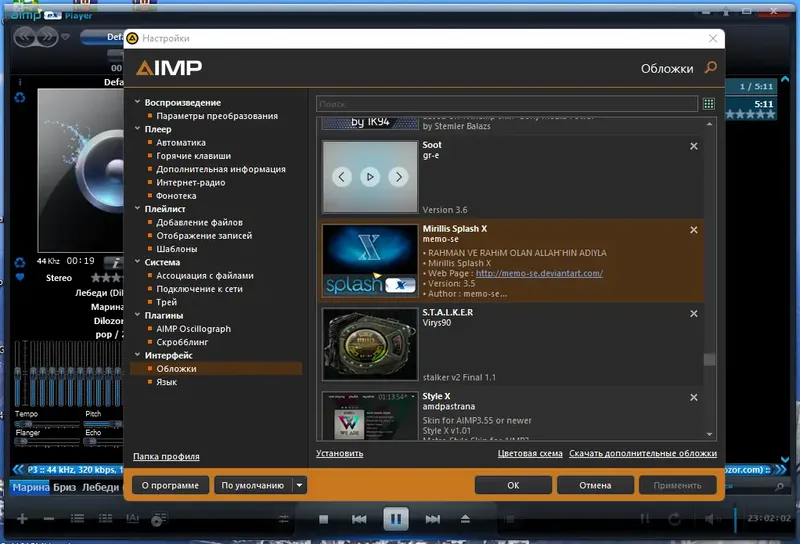800x544 pixels.
Task: Click the Tempo slider in player
Action: (47, 424)
